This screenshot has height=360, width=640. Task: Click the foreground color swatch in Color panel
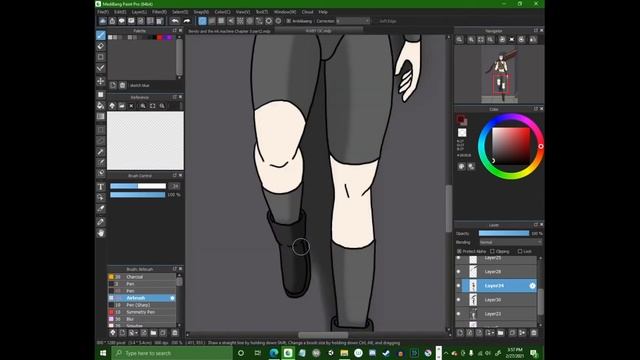pos(461,119)
